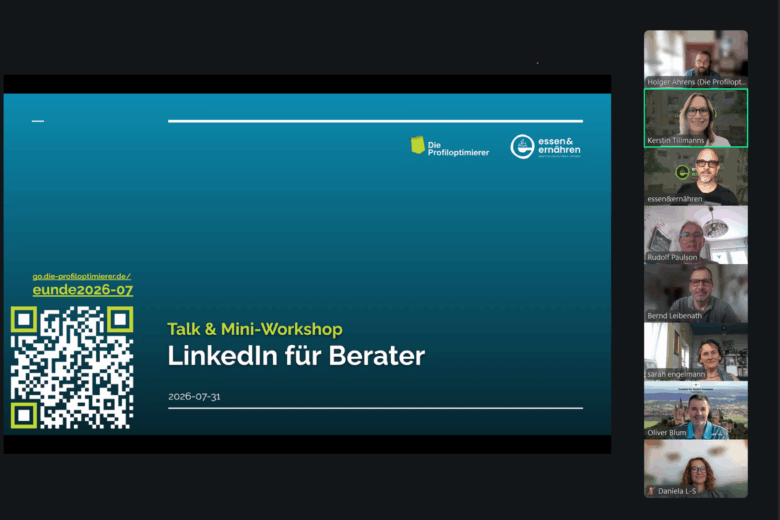Select Kerstin Tillmanns video tile
Image resolution: width=780 pixels, height=520 pixels.
click(695, 118)
